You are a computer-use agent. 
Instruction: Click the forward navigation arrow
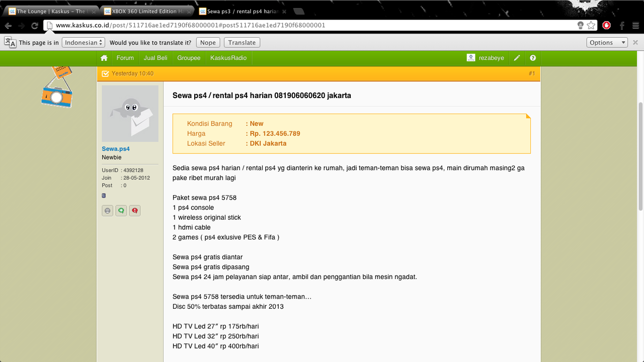click(22, 26)
